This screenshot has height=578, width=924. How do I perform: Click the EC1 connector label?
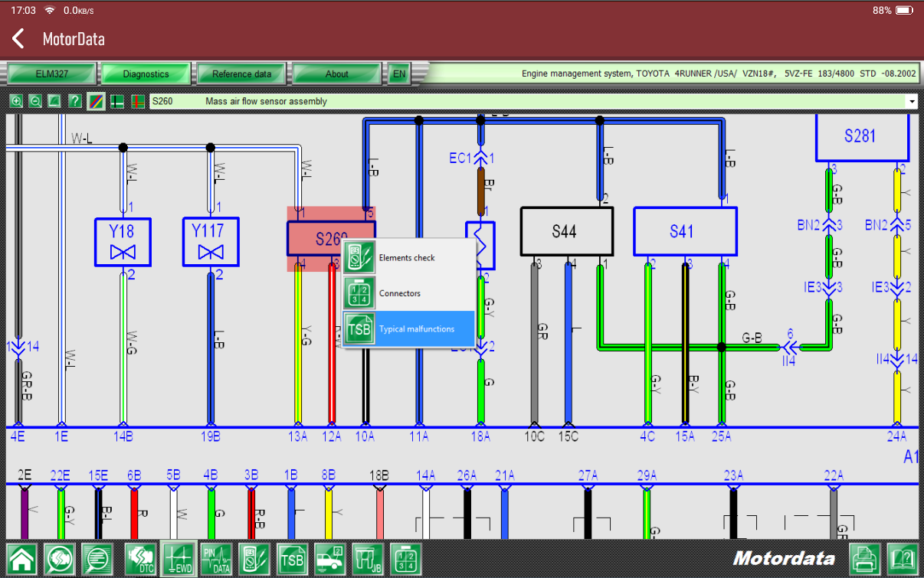(460, 158)
